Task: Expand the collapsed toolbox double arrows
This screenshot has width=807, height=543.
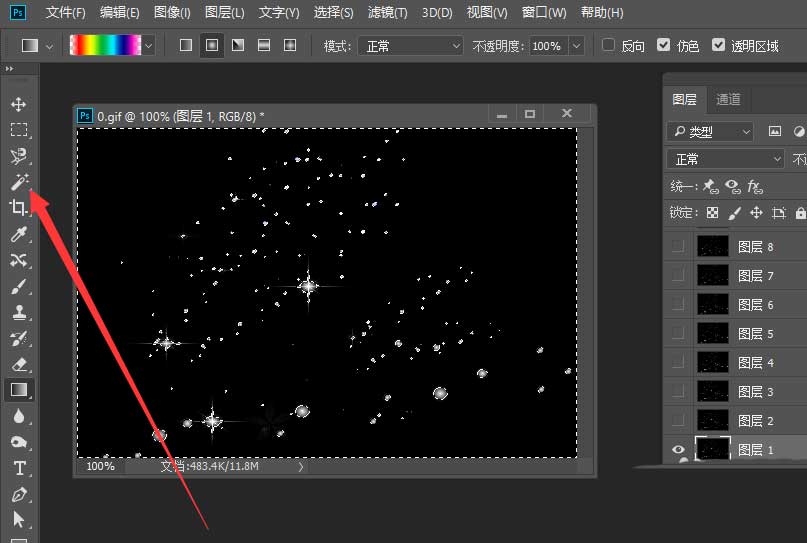Action: [x=9, y=68]
